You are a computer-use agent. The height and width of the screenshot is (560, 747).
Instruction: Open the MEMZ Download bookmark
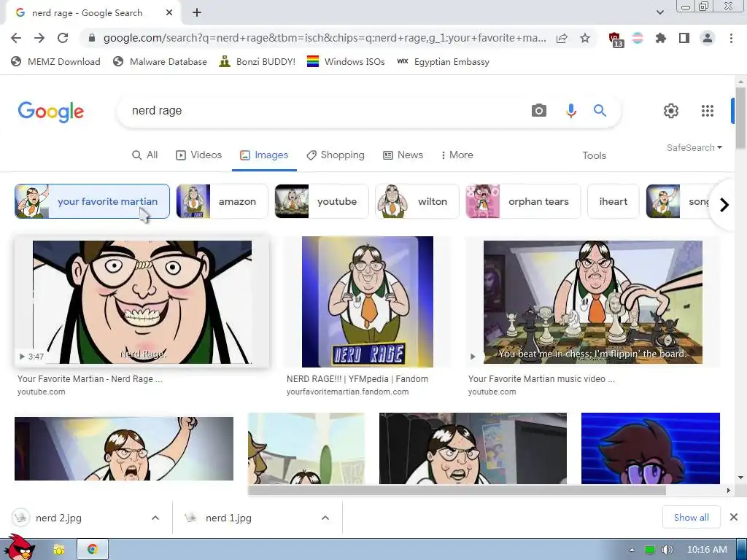point(55,61)
